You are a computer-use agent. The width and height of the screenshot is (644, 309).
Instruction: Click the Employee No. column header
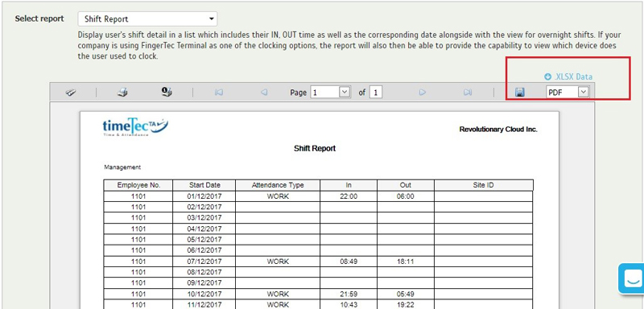138,185
